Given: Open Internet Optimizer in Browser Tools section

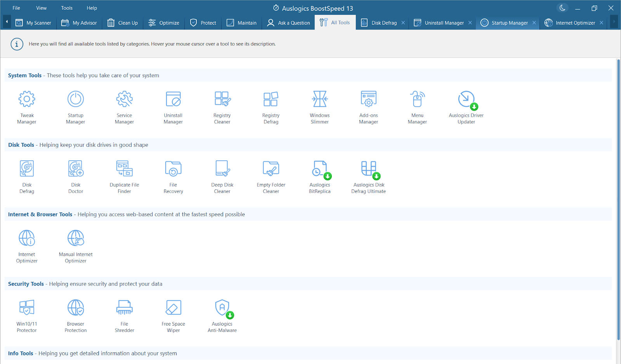Looking at the screenshot, I should [x=27, y=246].
